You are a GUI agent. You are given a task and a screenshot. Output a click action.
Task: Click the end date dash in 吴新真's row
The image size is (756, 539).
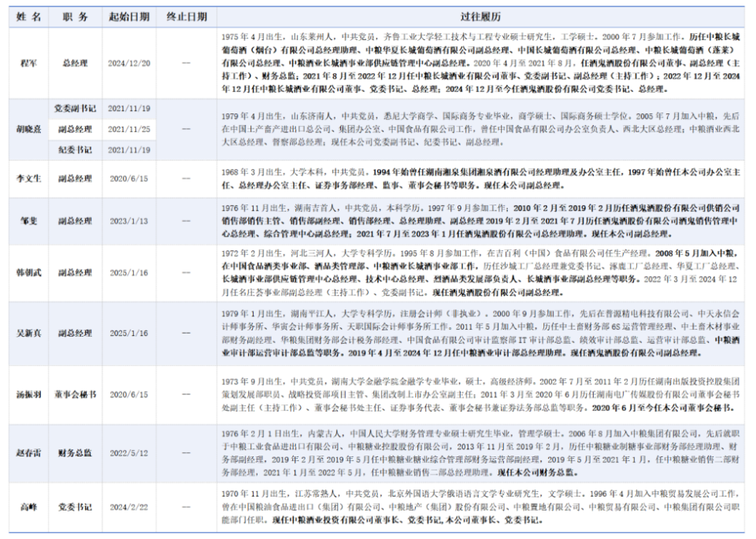click(187, 334)
